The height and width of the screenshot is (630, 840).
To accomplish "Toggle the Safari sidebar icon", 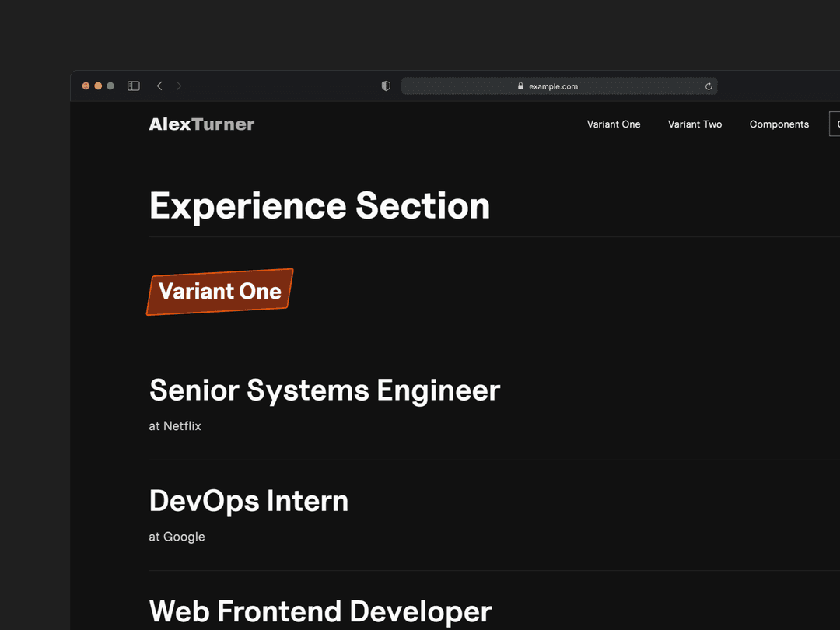I will tap(133, 86).
